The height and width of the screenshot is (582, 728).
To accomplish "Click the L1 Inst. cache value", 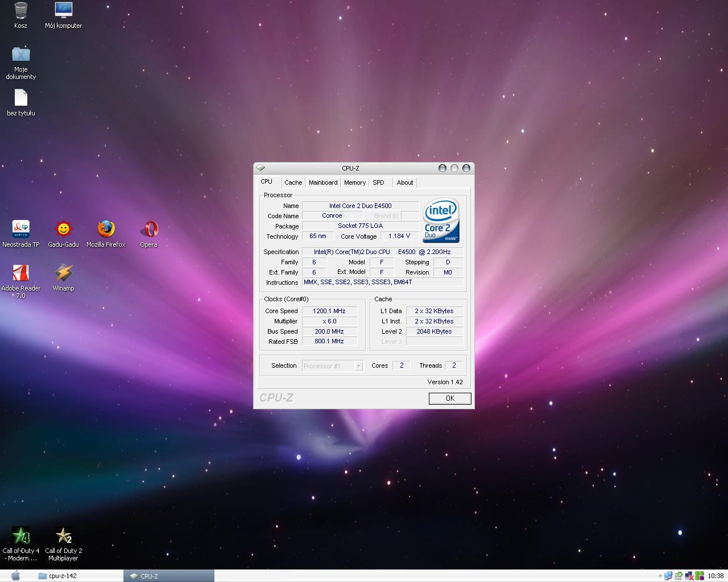I will (434, 321).
